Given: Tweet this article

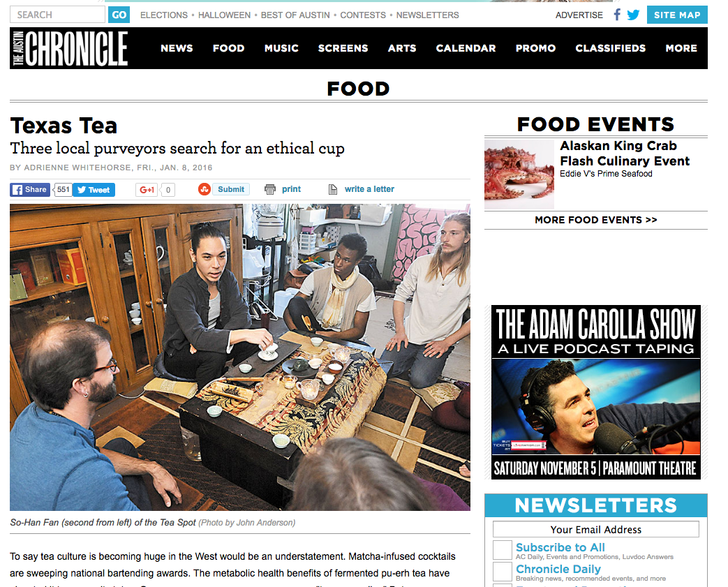Looking at the screenshot, I should coord(94,189).
